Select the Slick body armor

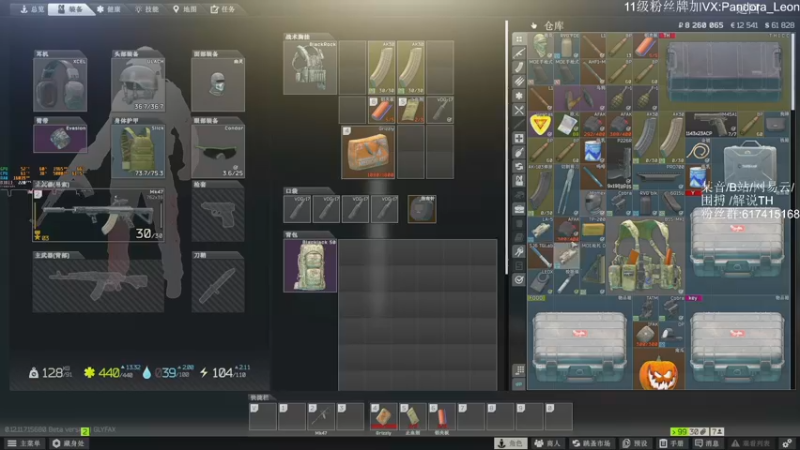coord(138,152)
